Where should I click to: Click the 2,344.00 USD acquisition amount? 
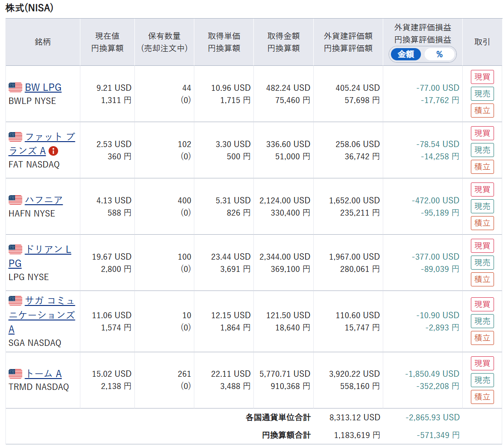(285, 256)
